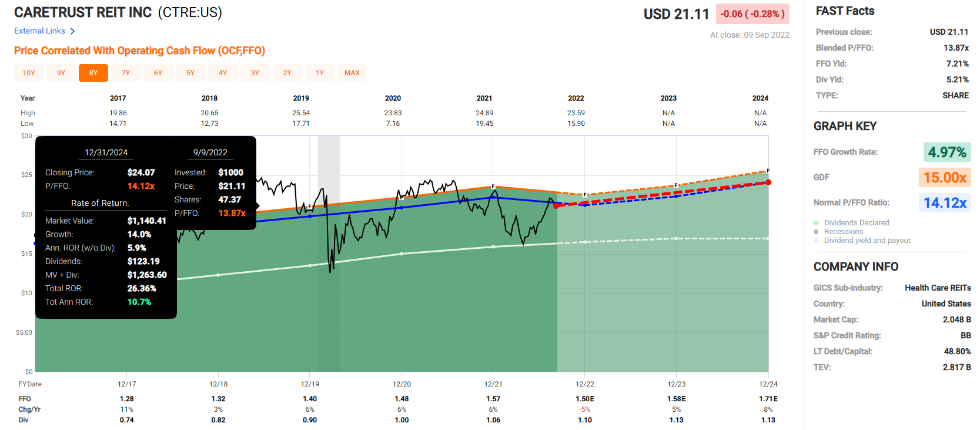This screenshot has height=430, width=980.
Task: Click the TYPE value SHARE
Action: coord(955,95)
